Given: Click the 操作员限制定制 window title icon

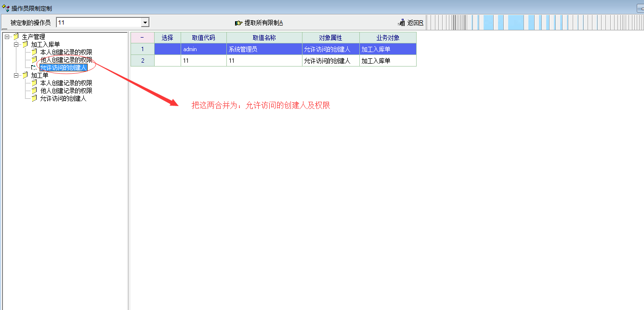Looking at the screenshot, I should click(x=6, y=8).
